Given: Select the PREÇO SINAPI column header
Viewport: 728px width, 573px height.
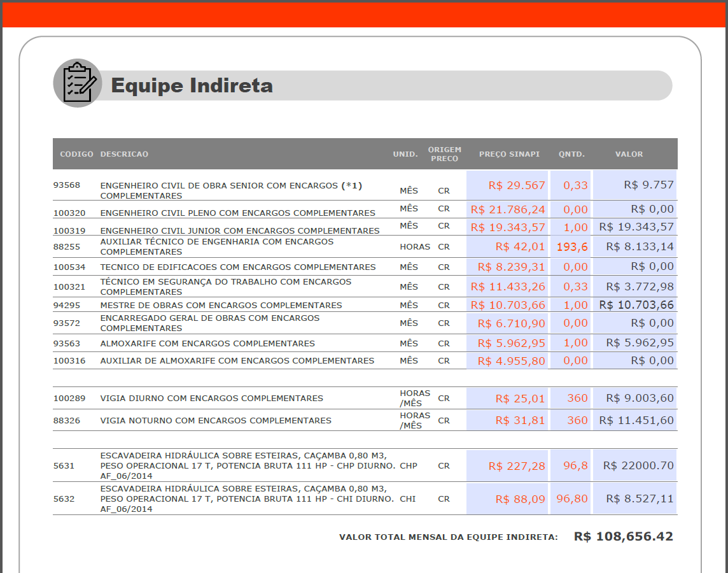Looking at the screenshot, I should pyautogui.click(x=508, y=154).
